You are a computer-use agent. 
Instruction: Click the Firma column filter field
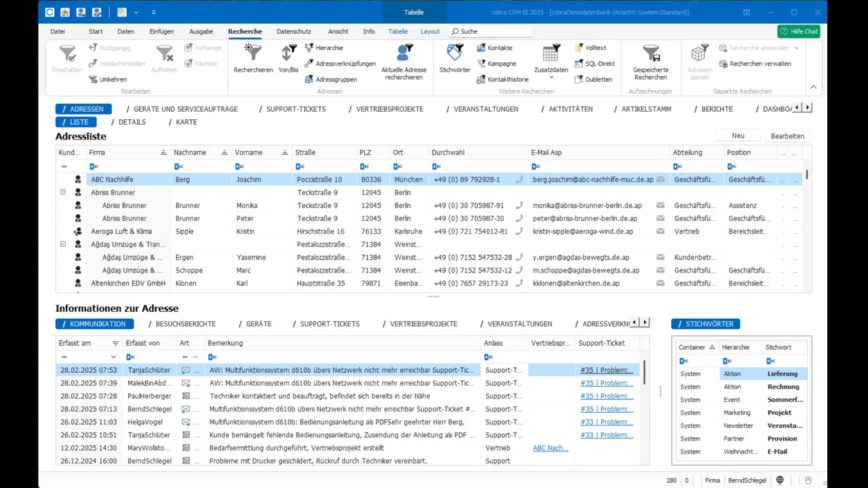[128, 166]
